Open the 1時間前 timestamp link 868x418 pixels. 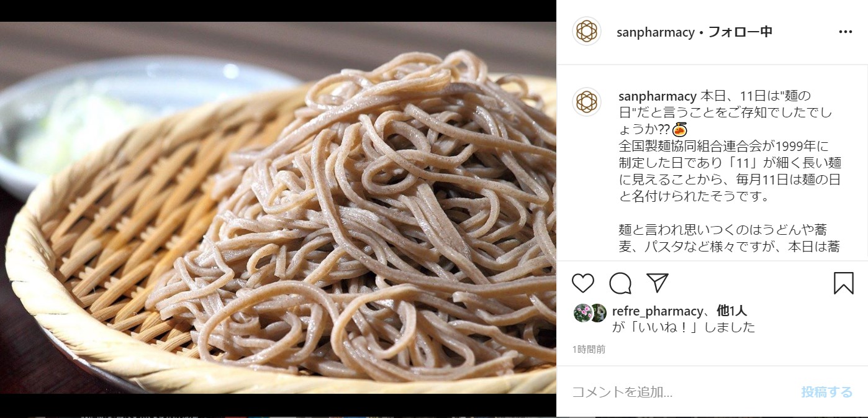pos(589,350)
